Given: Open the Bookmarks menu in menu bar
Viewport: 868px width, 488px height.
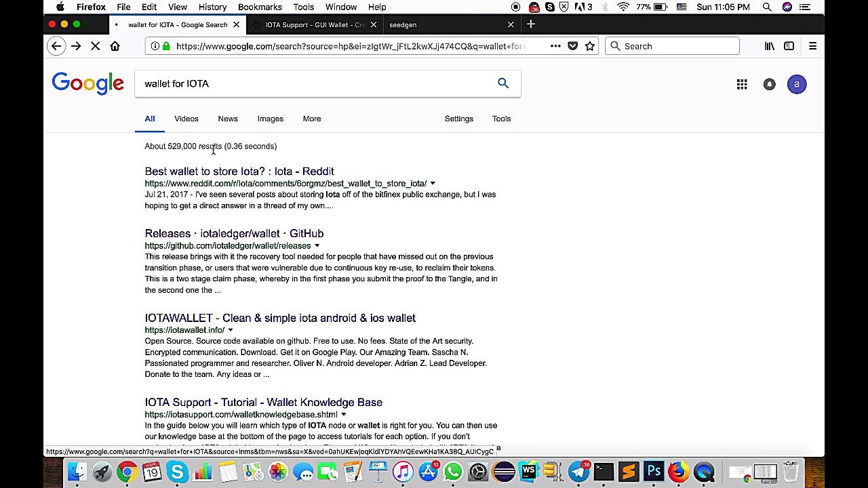Looking at the screenshot, I should pyautogui.click(x=260, y=7).
